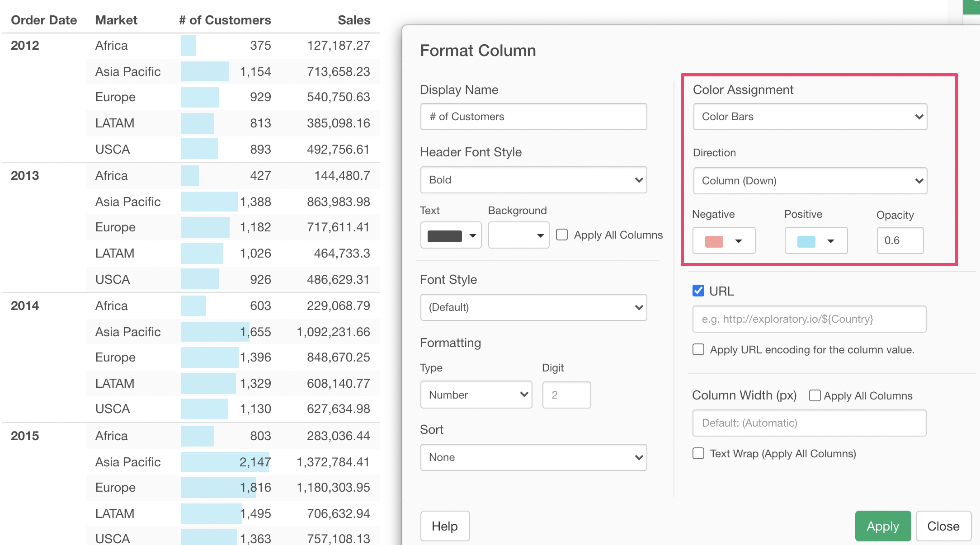Uncheck the URL checkbox
Image resolution: width=980 pixels, height=545 pixels.
[698, 291]
